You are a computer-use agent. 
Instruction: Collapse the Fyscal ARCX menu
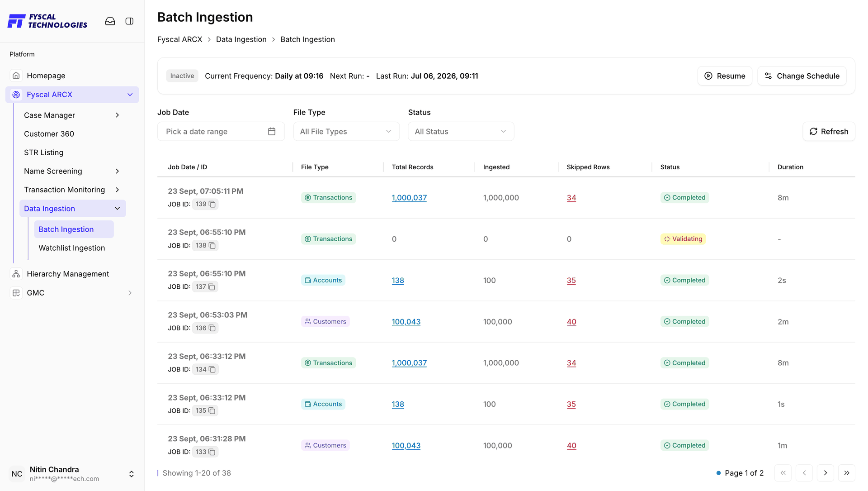[130, 95]
